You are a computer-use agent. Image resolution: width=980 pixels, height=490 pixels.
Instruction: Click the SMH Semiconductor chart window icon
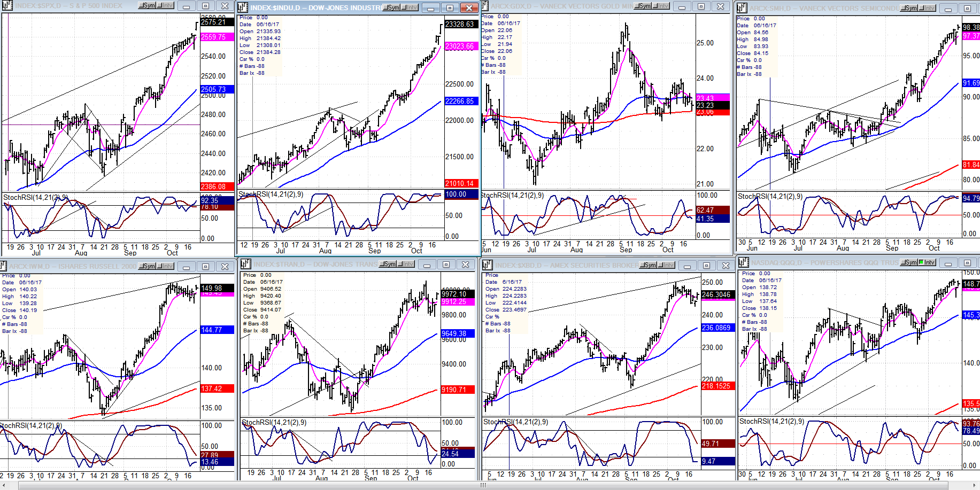click(742, 8)
